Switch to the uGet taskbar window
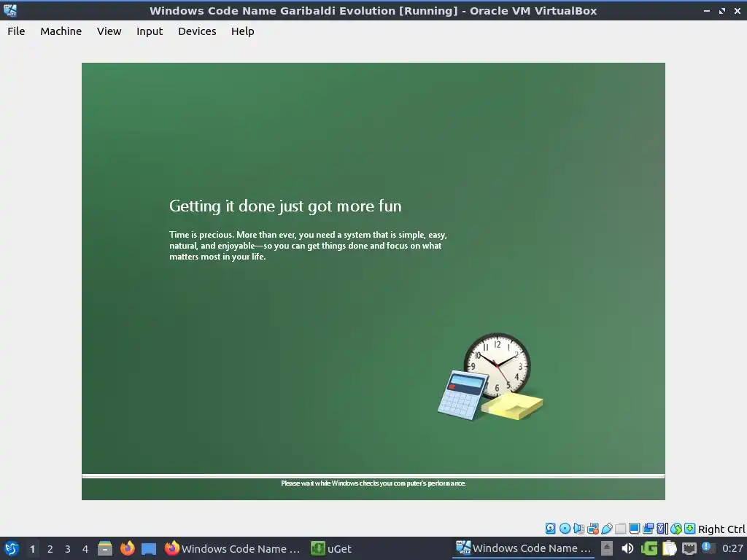747x560 pixels. [332, 548]
